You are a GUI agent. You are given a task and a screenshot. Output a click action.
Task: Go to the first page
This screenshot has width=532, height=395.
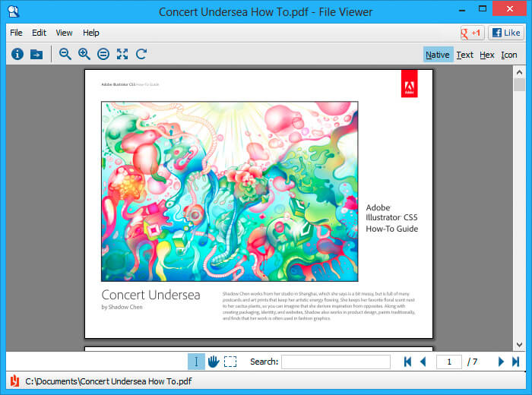407,362
